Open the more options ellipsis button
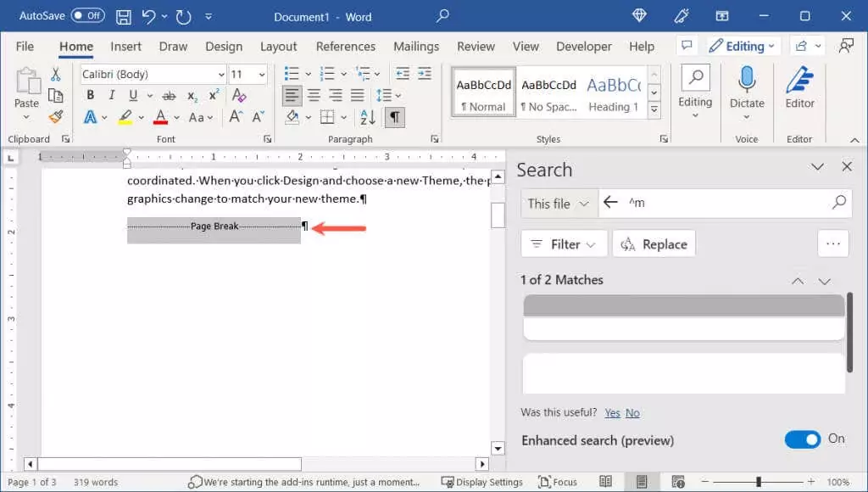Image resolution: width=868 pixels, height=492 pixels. coord(833,243)
